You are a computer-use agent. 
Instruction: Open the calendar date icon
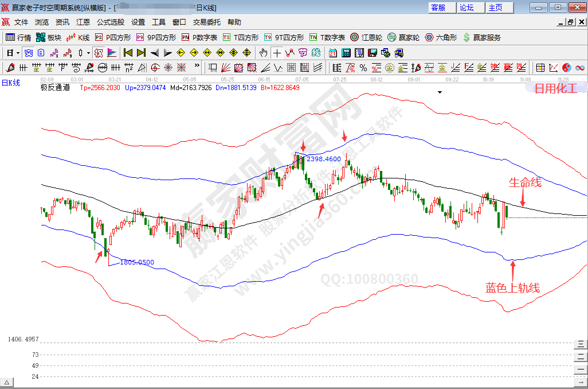(333, 53)
